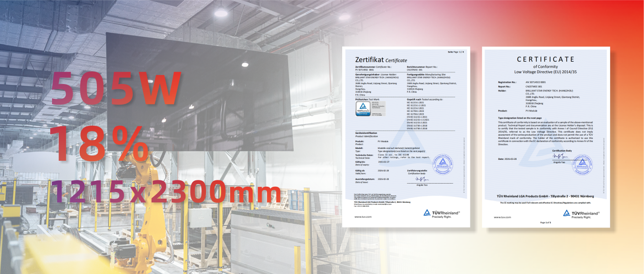Click TÜV Rheinland logo on the Conformity certificate

[x=581, y=214]
